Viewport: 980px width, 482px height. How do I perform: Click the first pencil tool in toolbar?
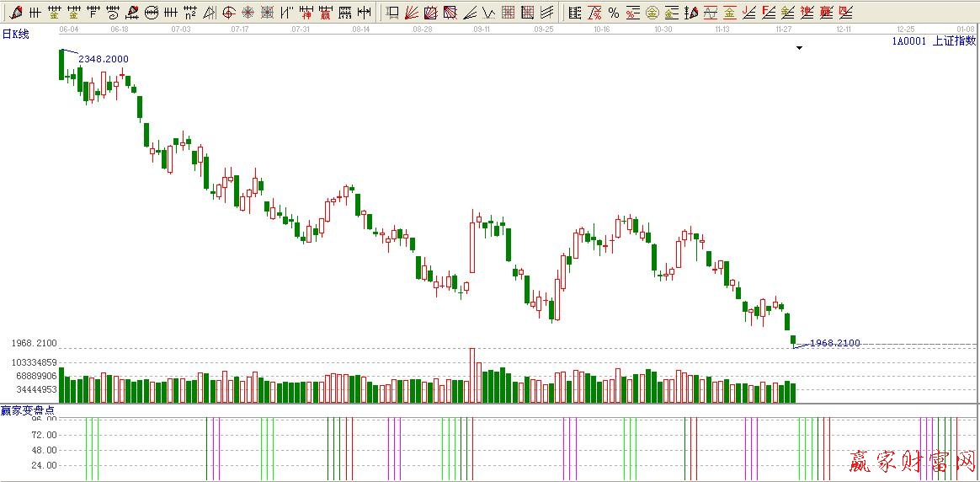coord(16,13)
